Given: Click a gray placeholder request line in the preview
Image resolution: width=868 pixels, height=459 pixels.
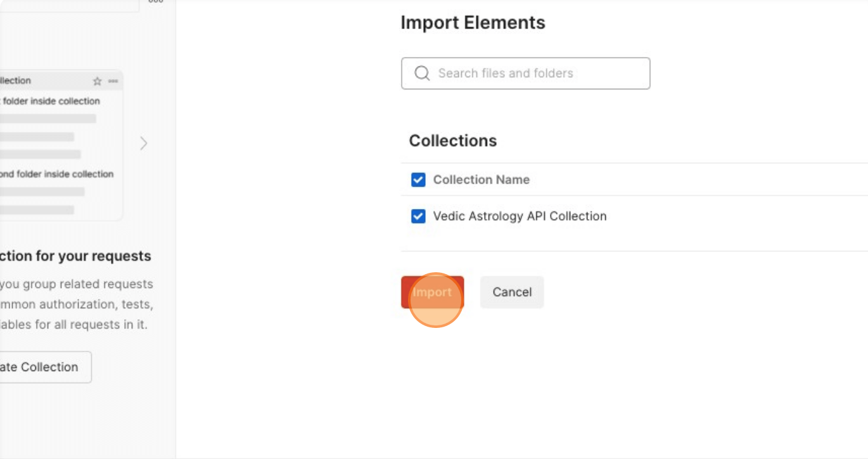Looking at the screenshot, I should [48, 118].
